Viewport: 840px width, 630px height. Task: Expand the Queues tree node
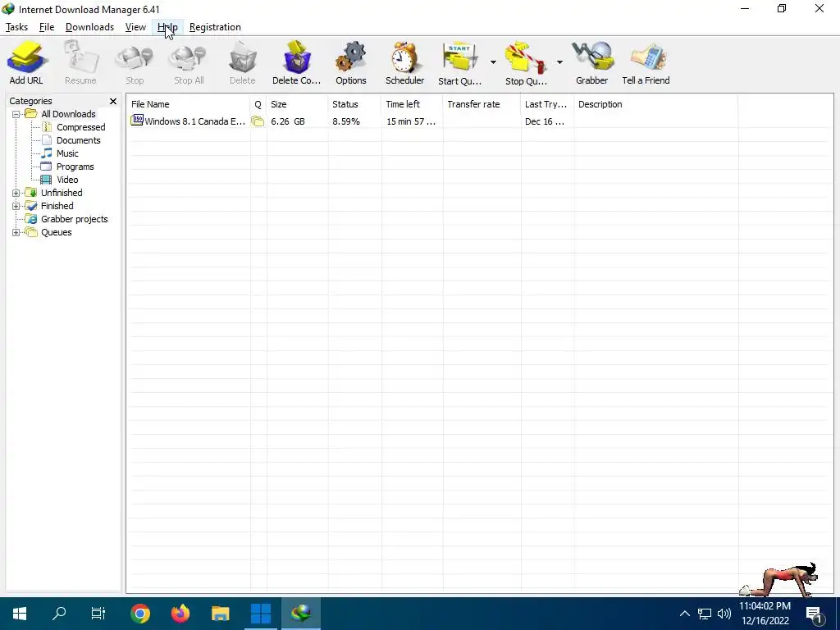tap(16, 232)
